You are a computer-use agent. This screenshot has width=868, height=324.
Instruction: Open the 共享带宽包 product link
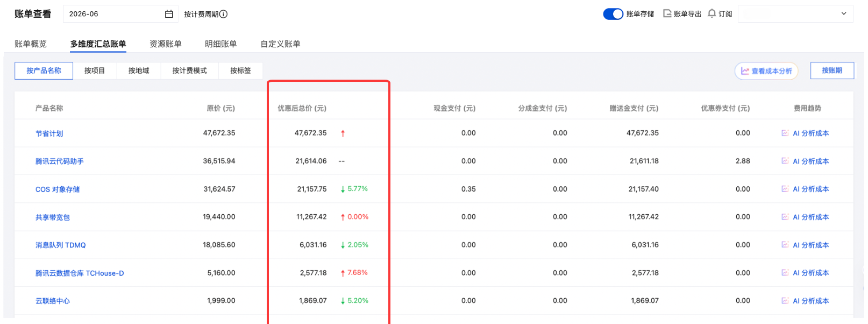[x=53, y=217]
